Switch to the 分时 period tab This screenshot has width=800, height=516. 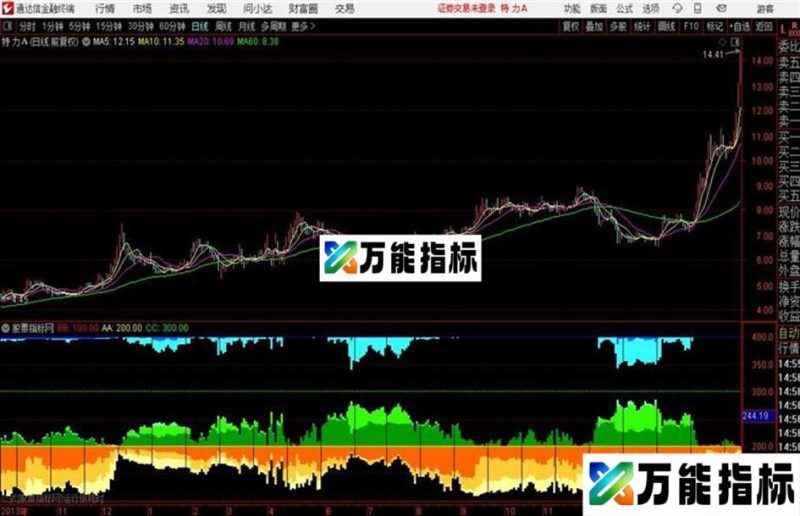pos(28,27)
